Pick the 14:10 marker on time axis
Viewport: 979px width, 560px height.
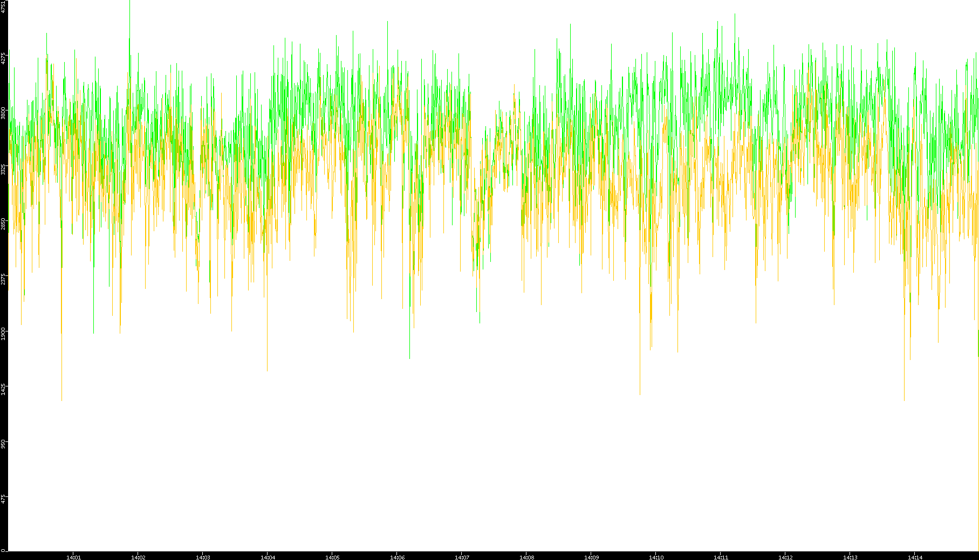[656, 557]
